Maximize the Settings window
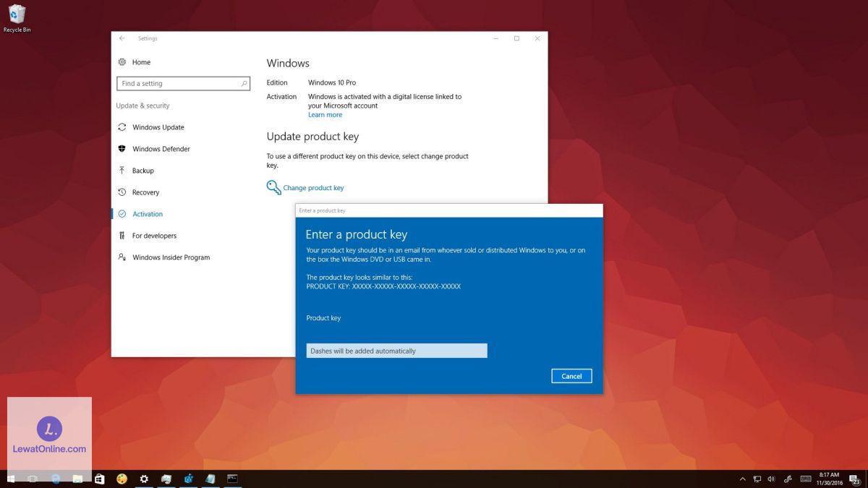The height and width of the screenshot is (488, 868). click(516, 38)
